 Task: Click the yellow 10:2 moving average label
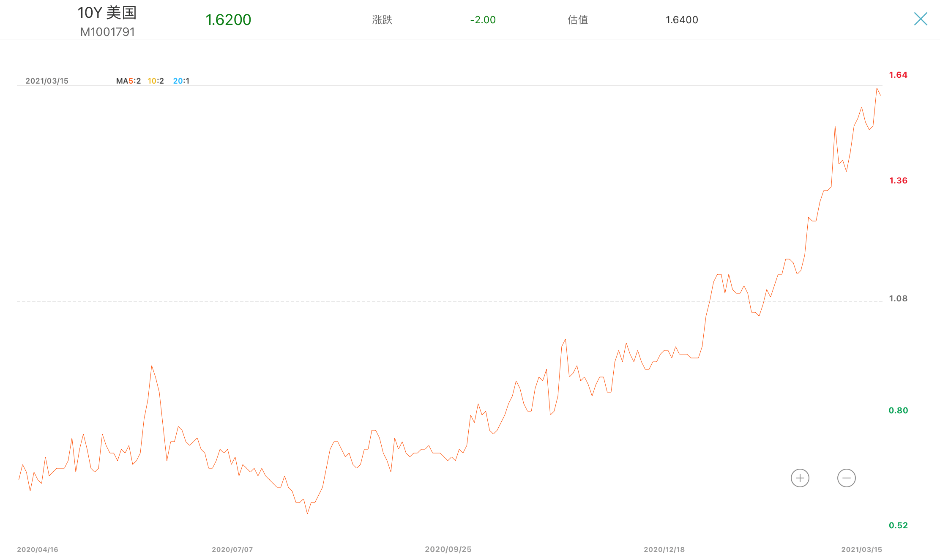pos(156,81)
